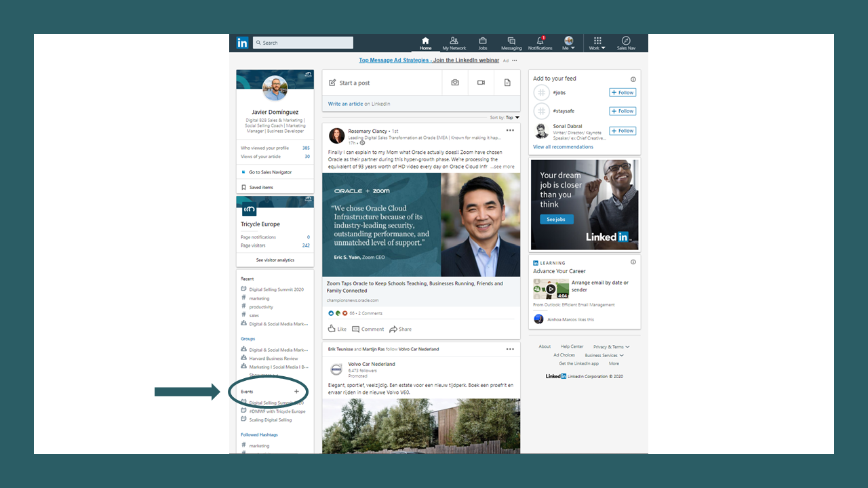Expand Business Services footer menu
This screenshot has width=868, height=488.
tap(604, 355)
